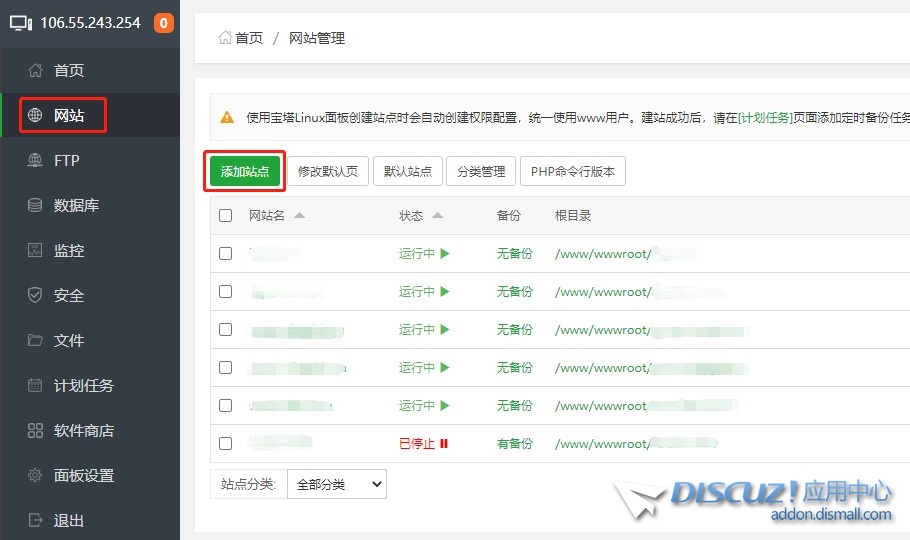Click the software store grid icon
The height and width of the screenshot is (540, 910).
(36, 430)
